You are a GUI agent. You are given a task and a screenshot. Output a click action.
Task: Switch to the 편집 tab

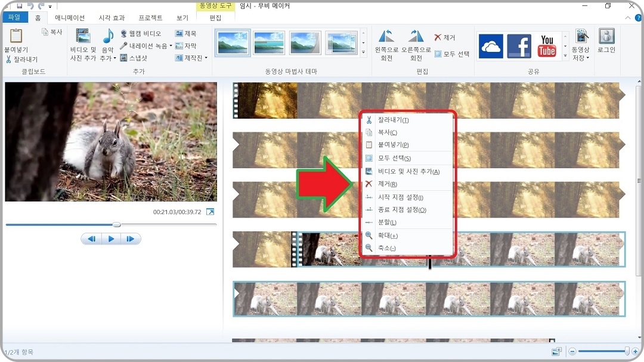pyautogui.click(x=215, y=18)
